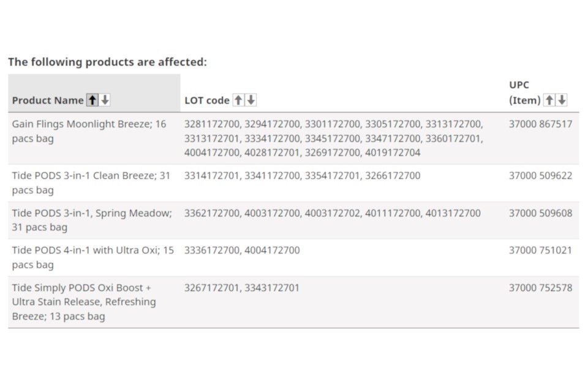This screenshot has width=588, height=392.
Task: Sort LOT code column ascending
Action: [x=238, y=100]
